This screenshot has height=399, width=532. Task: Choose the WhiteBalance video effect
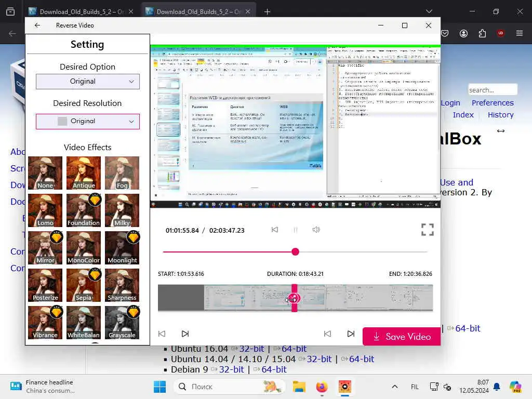click(84, 322)
